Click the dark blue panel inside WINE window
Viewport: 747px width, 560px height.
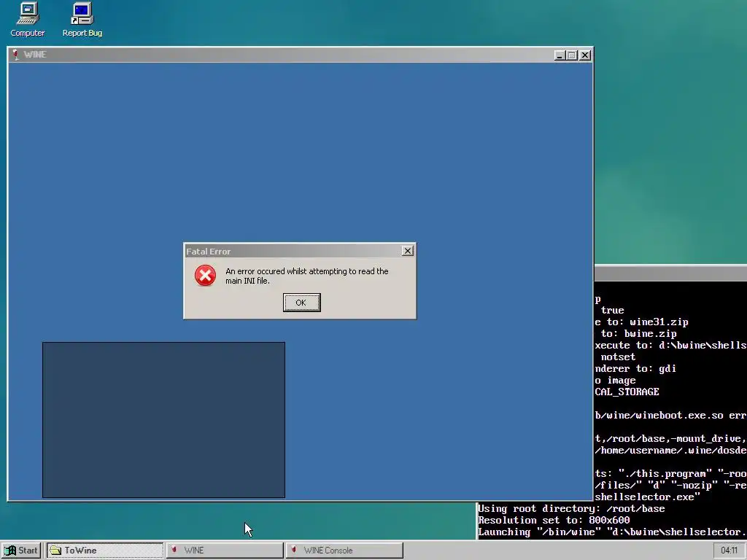point(163,420)
